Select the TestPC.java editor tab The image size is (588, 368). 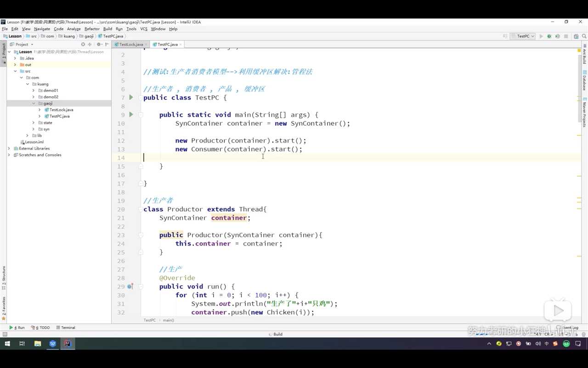click(x=168, y=45)
